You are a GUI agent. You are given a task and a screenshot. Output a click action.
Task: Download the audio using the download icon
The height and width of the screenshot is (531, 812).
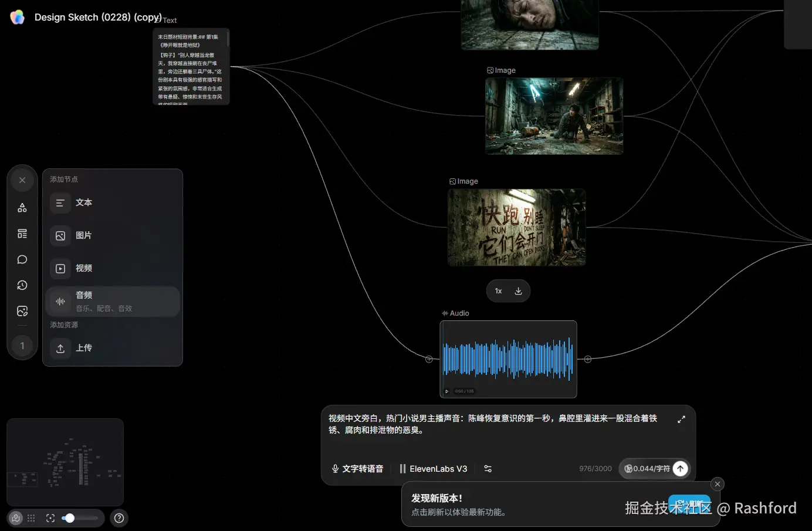pos(519,291)
